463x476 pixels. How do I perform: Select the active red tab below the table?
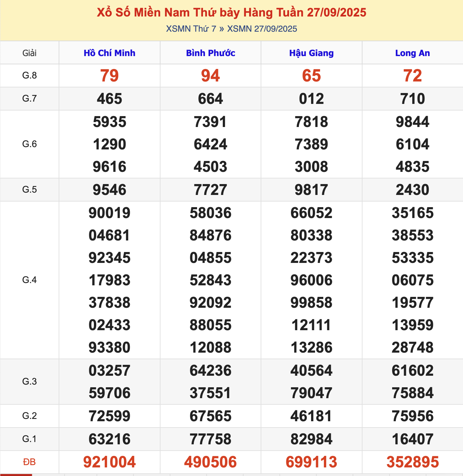16,475
